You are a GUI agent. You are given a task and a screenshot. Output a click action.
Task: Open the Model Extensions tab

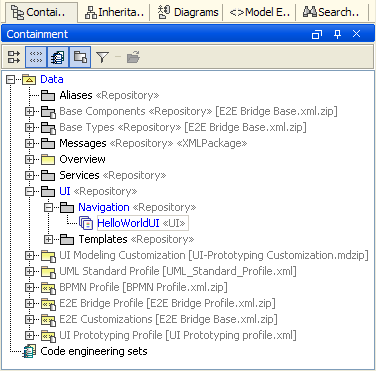260,12
